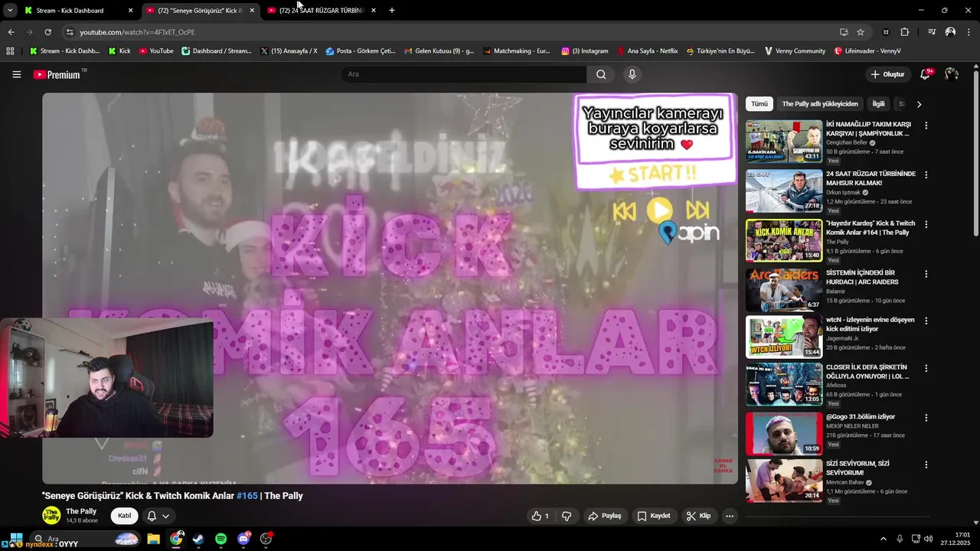Open 24 SAAT RÜZGAR TÜRBİNİNDE thumbnail

(x=784, y=191)
